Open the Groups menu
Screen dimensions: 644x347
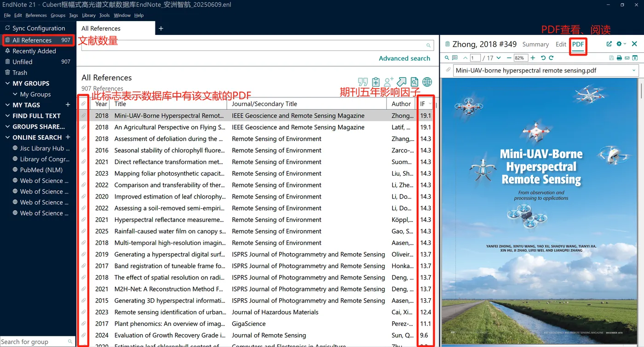(58, 15)
